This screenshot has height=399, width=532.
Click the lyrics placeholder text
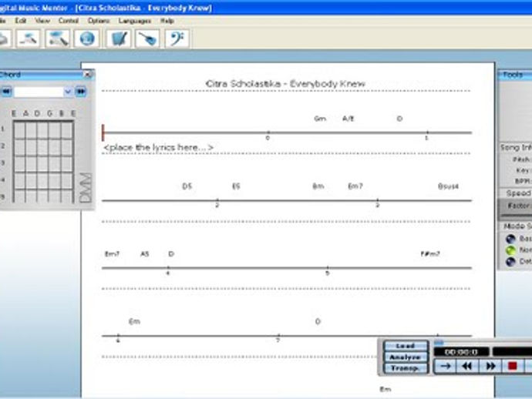(159, 147)
